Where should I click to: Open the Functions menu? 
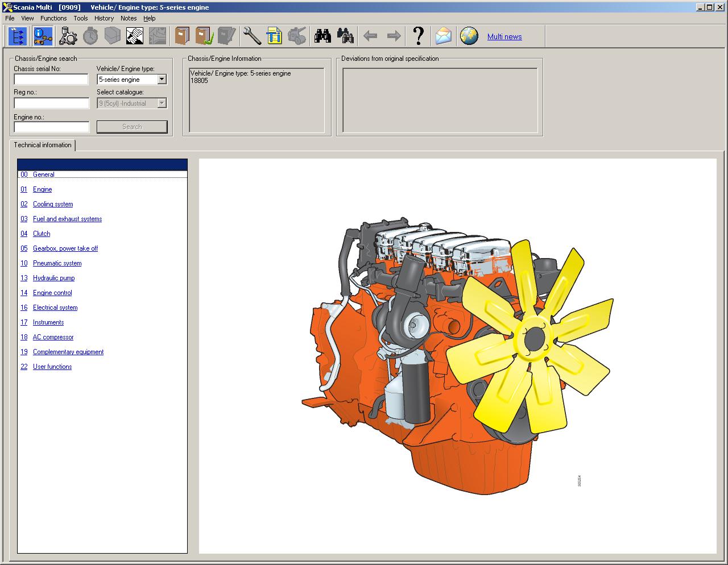[x=53, y=18]
